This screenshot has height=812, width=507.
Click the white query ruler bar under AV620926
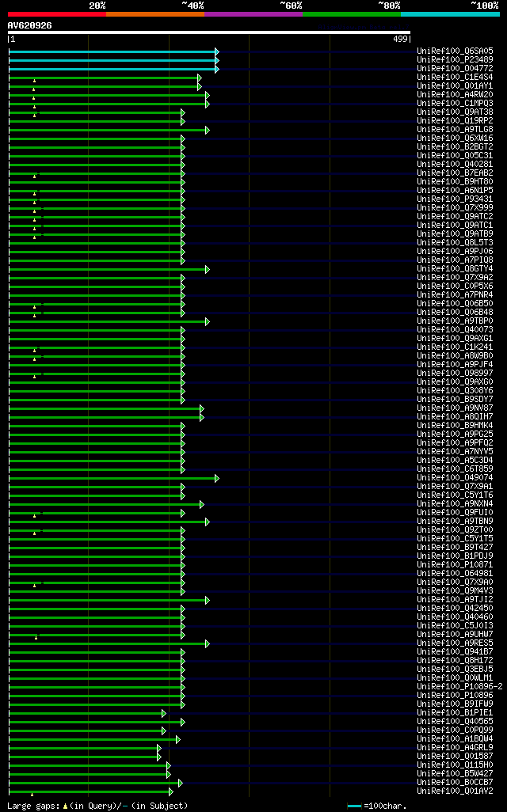tap(209, 32)
